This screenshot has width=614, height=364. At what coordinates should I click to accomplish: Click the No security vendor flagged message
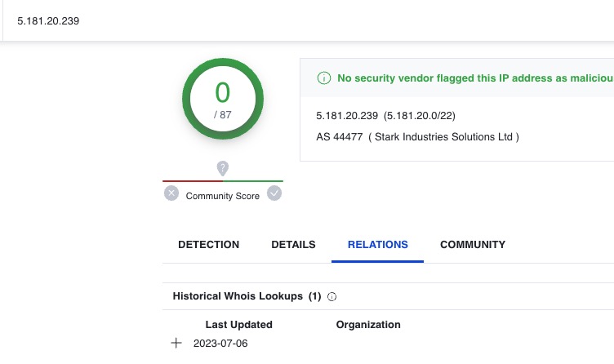click(x=475, y=78)
